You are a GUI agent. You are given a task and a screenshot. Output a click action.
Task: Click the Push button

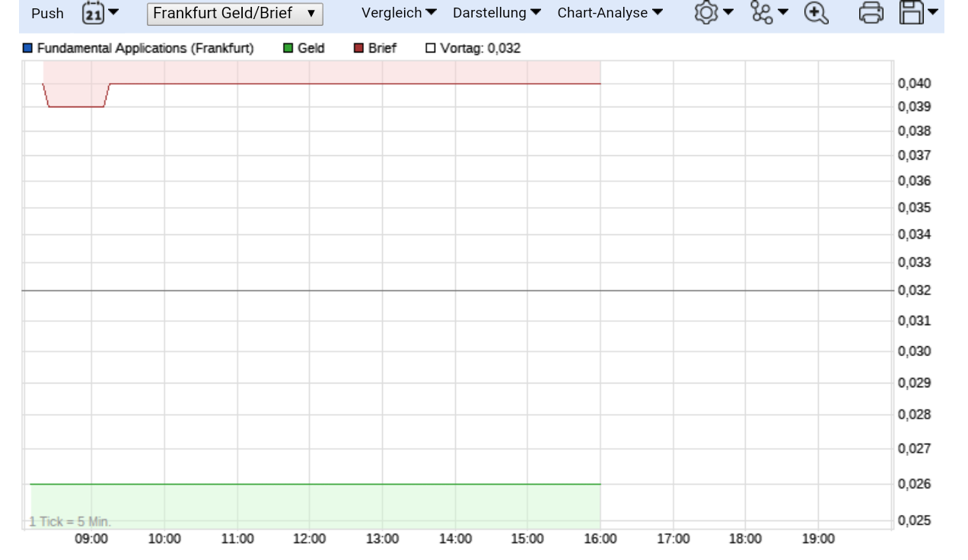47,14
